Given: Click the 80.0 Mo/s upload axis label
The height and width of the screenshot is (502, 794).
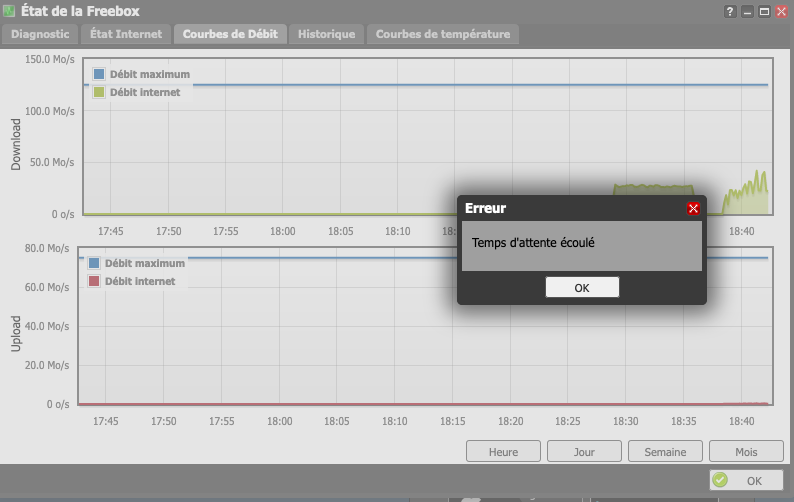Looking at the screenshot, I should click(x=47, y=248).
